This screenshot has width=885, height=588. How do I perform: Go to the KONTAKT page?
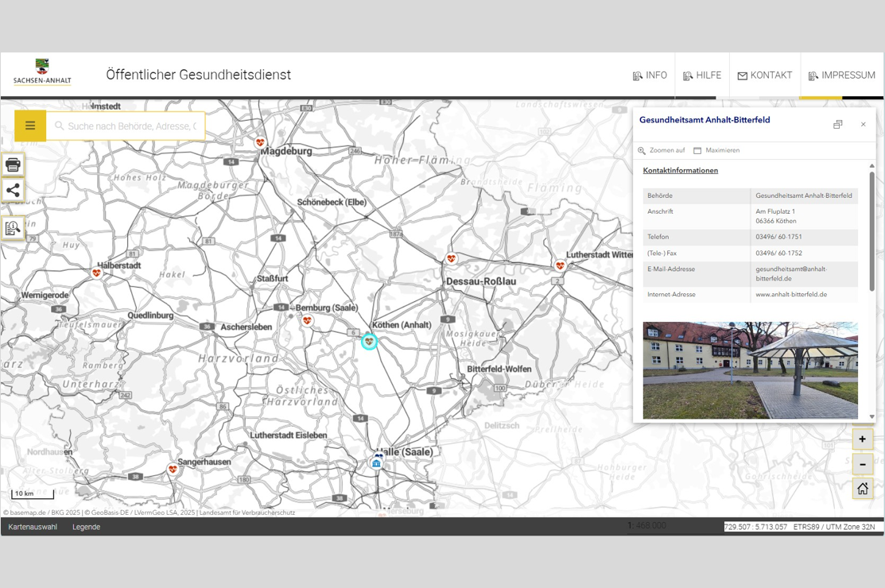pos(764,75)
